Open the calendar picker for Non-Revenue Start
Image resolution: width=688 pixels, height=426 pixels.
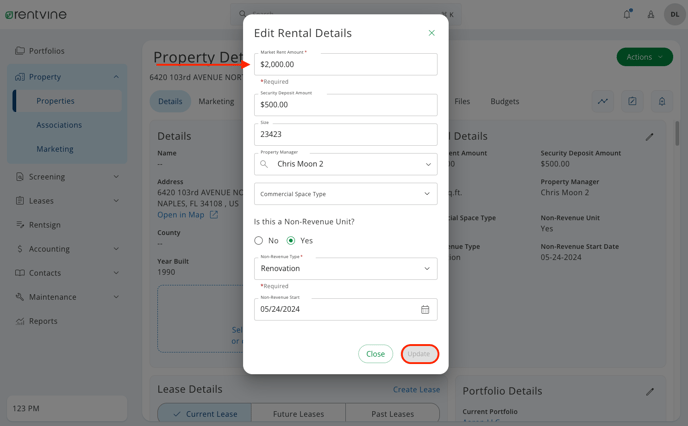[x=425, y=309]
